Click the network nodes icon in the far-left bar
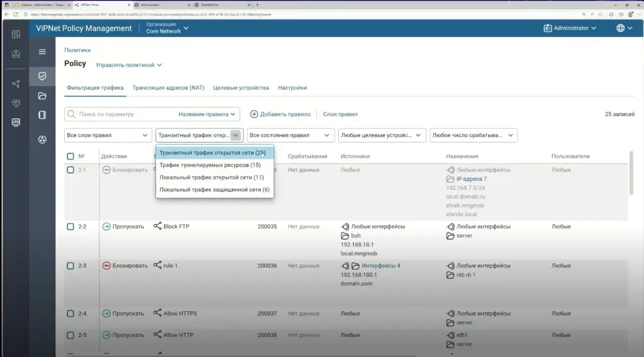The image size is (644, 357). coord(16,84)
